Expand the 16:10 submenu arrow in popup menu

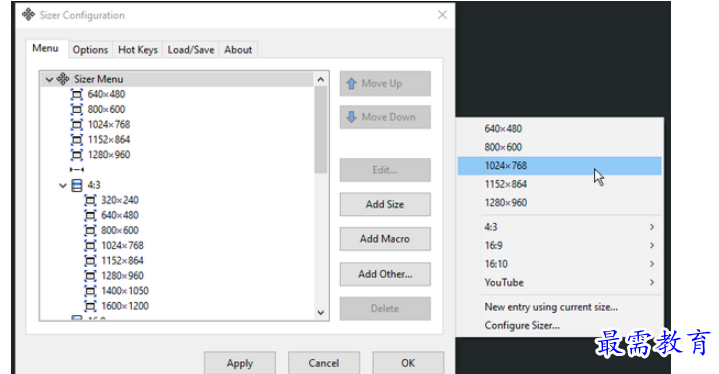(652, 264)
